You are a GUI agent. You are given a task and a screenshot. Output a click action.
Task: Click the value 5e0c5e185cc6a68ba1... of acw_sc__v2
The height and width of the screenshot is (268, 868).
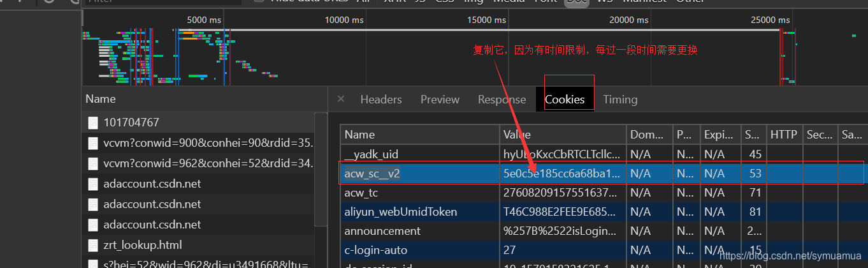click(x=561, y=173)
